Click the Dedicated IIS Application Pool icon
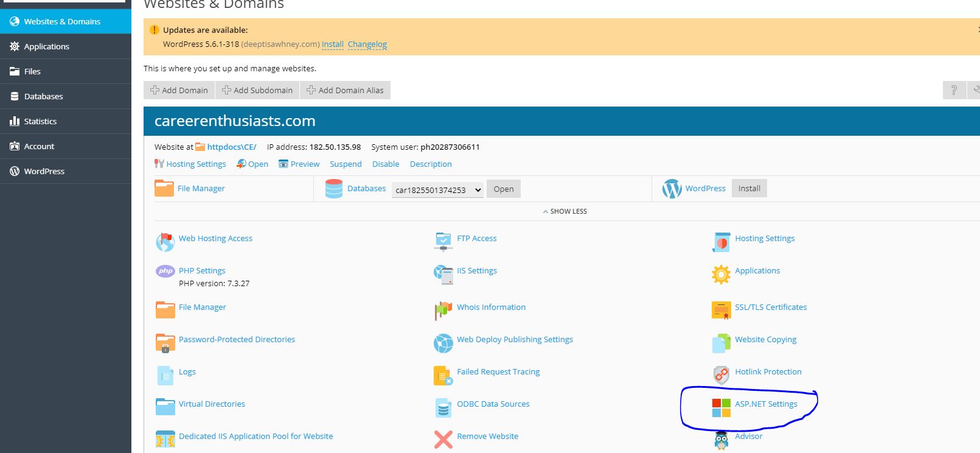 point(165,440)
